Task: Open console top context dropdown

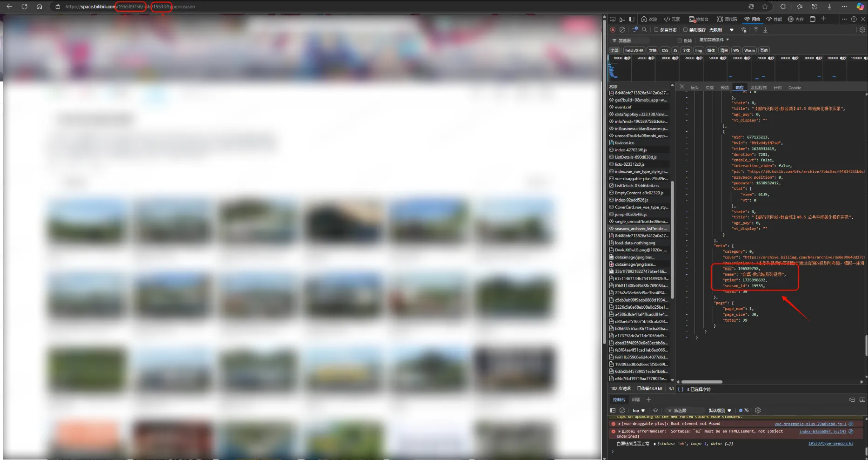Action: tap(639, 411)
